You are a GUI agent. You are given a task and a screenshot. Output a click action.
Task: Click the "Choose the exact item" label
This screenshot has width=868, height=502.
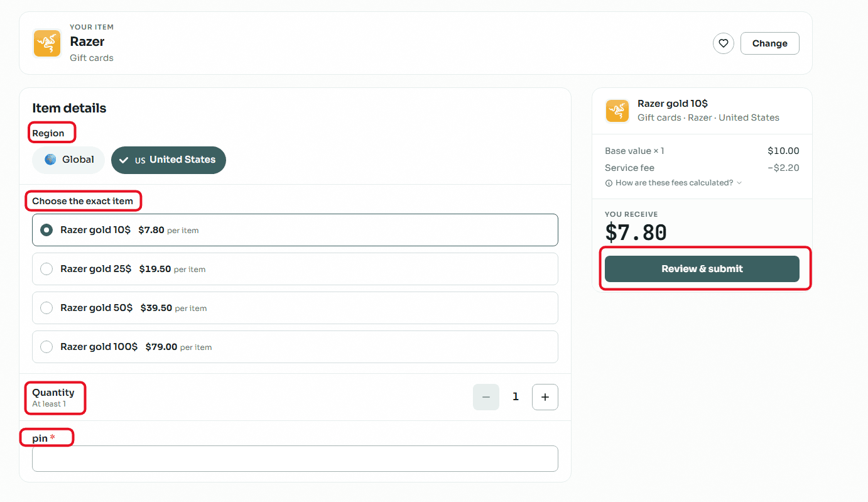[x=83, y=201]
